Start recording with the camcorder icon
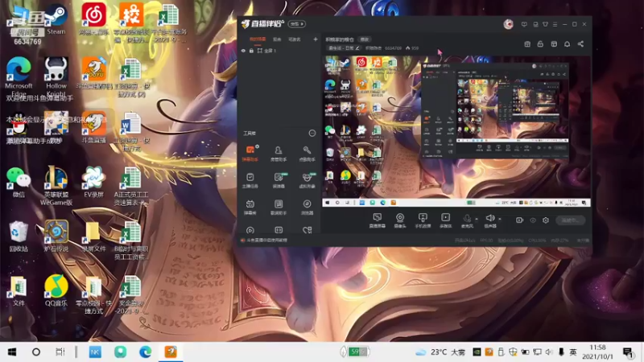 pyautogui.click(x=519, y=220)
